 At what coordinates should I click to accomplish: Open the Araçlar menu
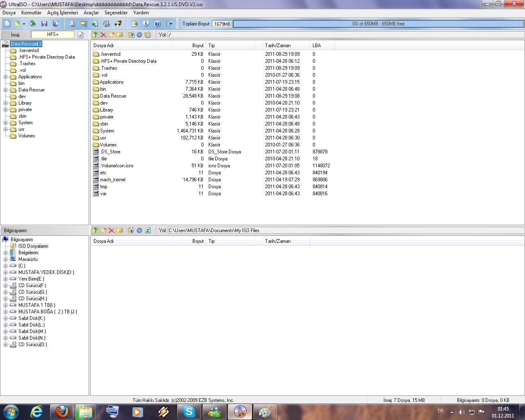(91, 13)
